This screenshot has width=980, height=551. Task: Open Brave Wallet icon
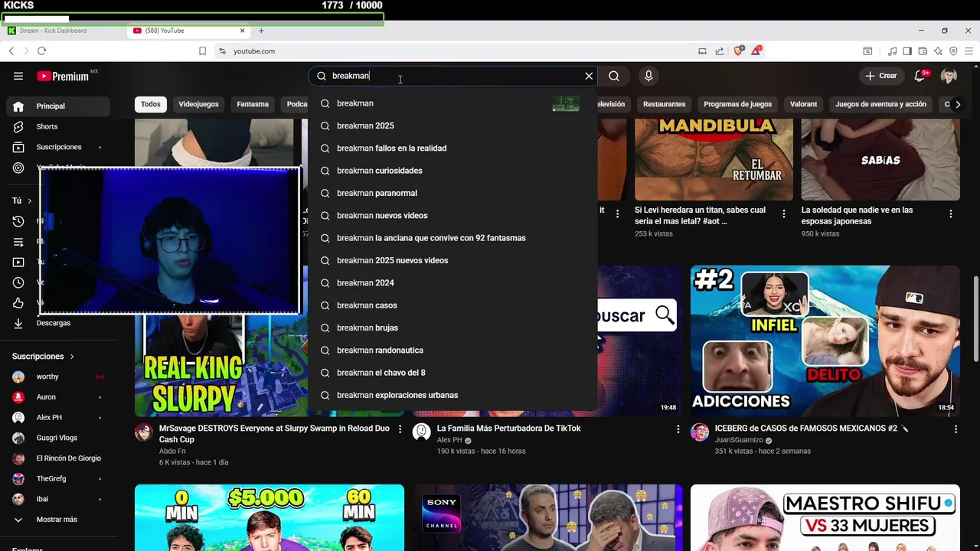pyautogui.click(x=923, y=51)
